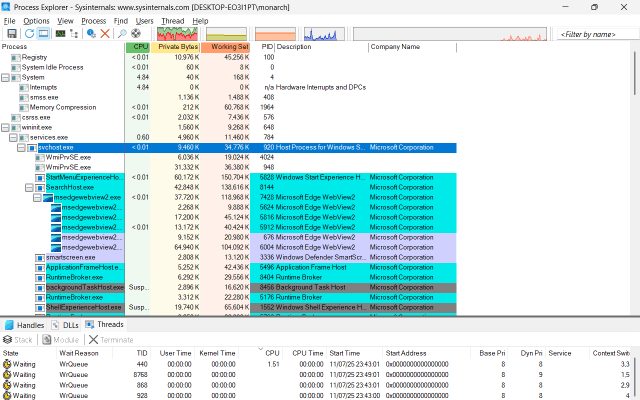The image size is (640, 400).
Task: Collapse the selected svchost.exe tree node
Action: point(21,148)
